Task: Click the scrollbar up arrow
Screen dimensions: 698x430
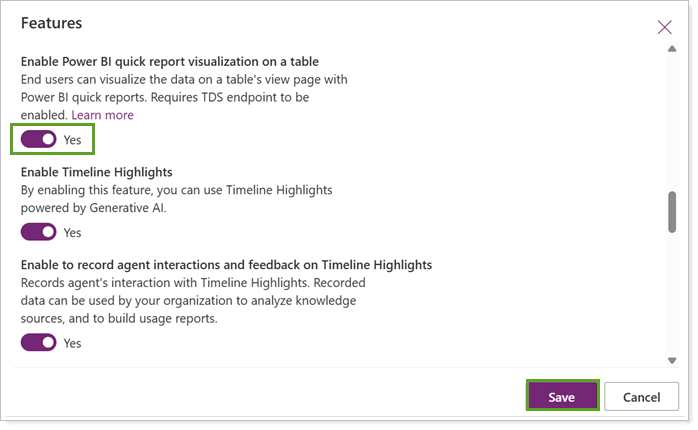Action: [x=672, y=47]
